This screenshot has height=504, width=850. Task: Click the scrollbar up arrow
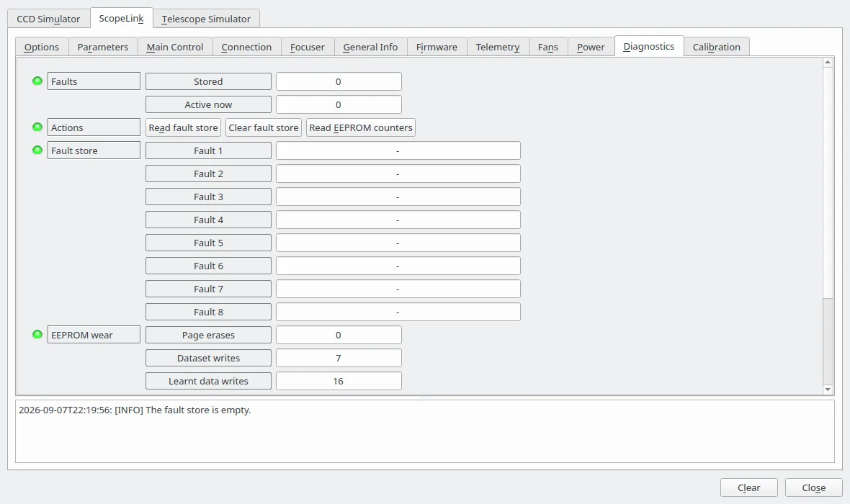point(828,63)
